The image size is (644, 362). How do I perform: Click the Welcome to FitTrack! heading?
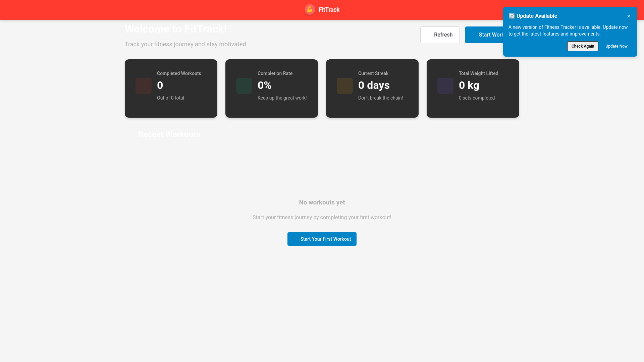click(x=176, y=29)
